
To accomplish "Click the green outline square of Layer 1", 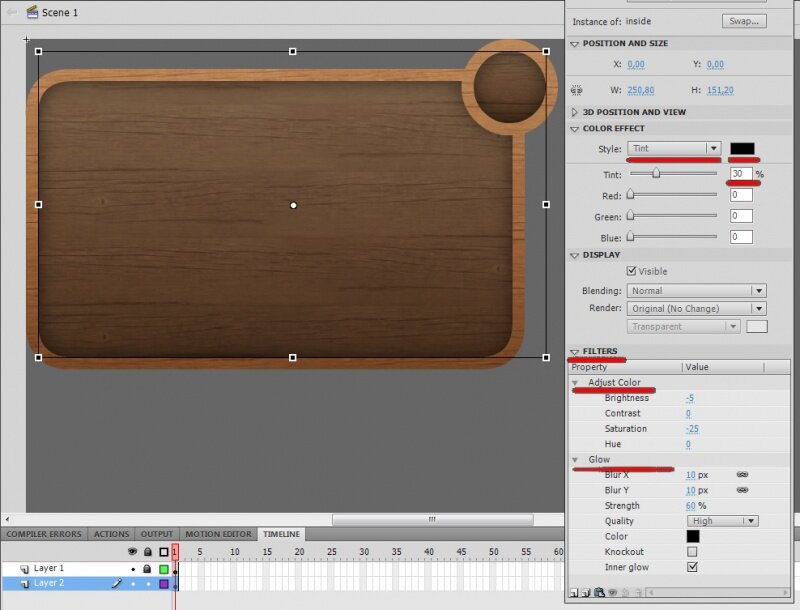I will tap(164, 569).
